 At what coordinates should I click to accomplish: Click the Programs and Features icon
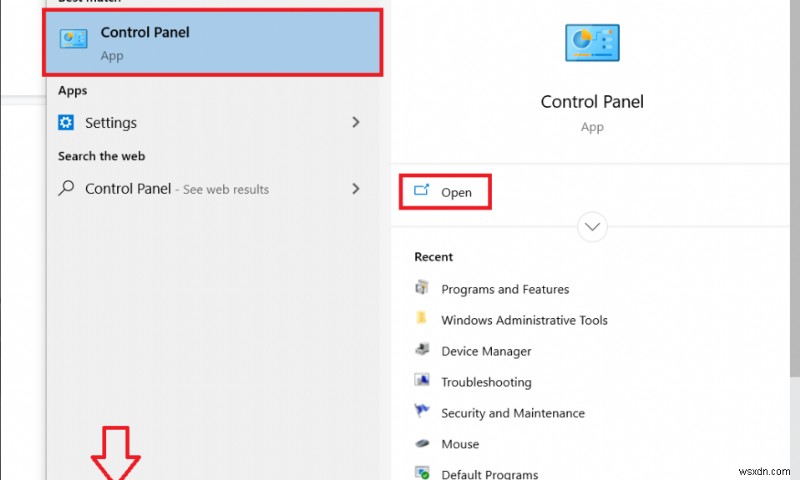tap(421, 289)
